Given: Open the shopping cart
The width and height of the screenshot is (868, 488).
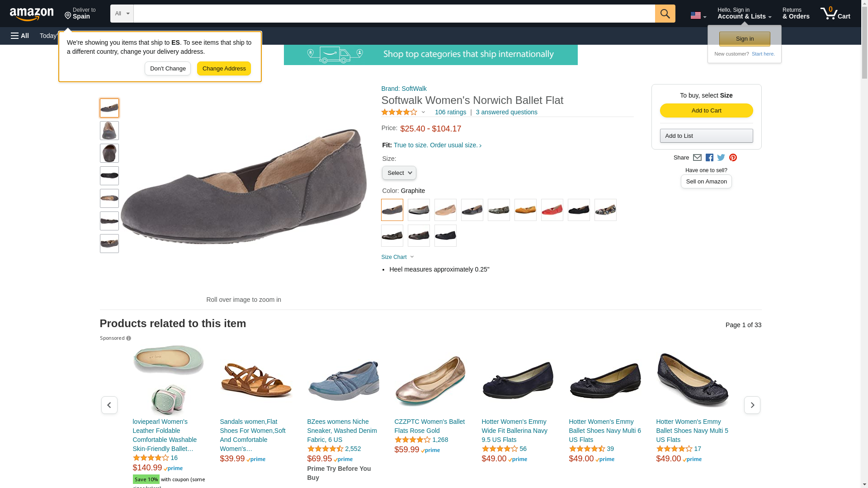Looking at the screenshot, I should 835,14.
